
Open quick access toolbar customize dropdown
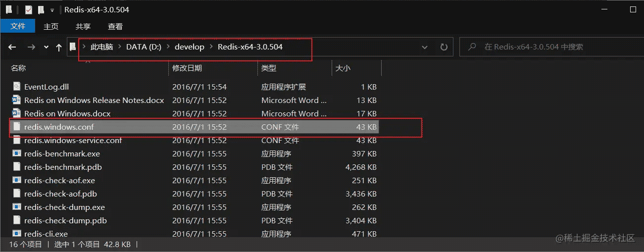(52, 10)
